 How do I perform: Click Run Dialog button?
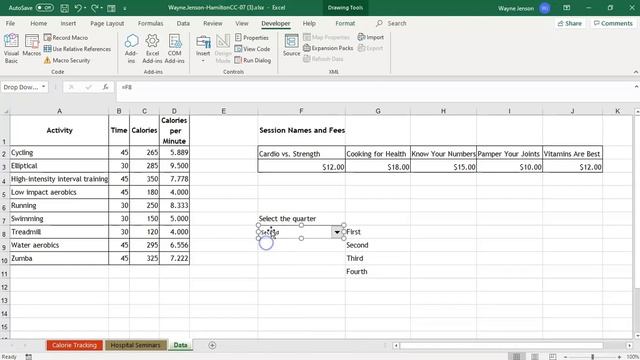click(253, 60)
